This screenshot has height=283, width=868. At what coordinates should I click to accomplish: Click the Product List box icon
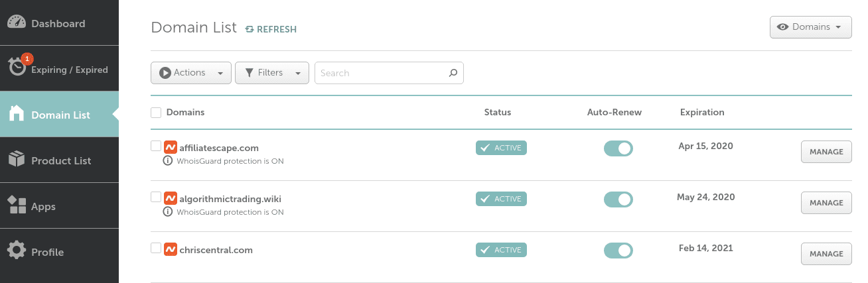pyautogui.click(x=17, y=160)
